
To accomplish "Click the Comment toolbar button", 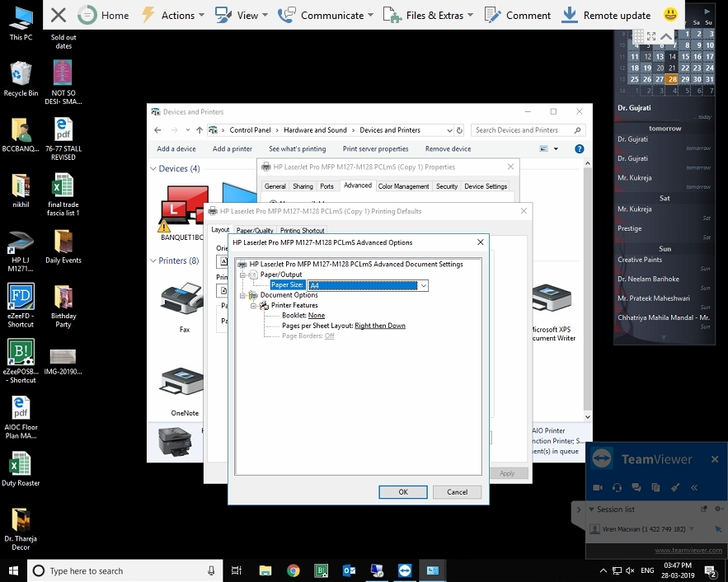I will 517,16.
